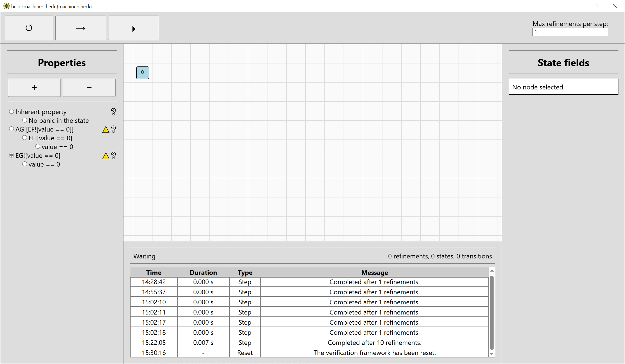Screen dimensions: 625x364
Task: Select No panic in the state
Action: tap(25, 120)
